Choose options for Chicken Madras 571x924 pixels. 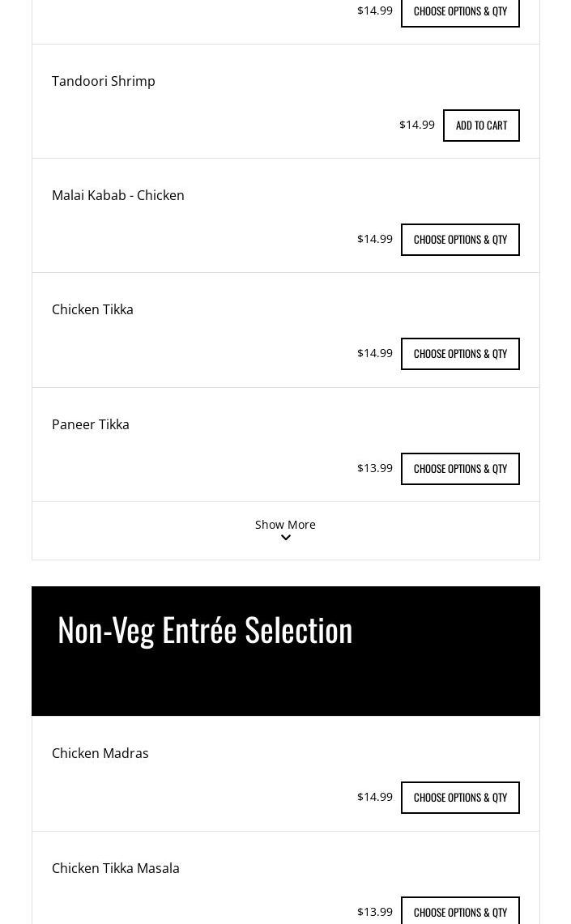coord(460,798)
